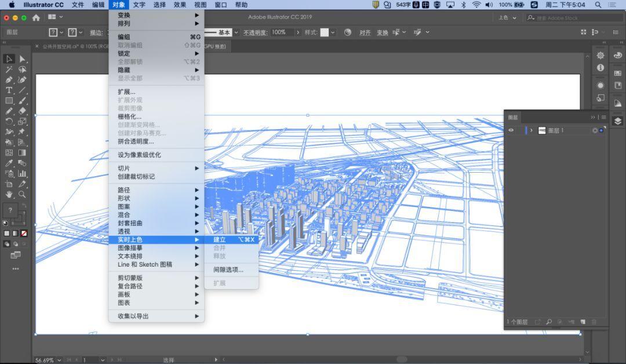Open the artboard number dropdown
This screenshot has height=364, width=626.
(x=103, y=360)
